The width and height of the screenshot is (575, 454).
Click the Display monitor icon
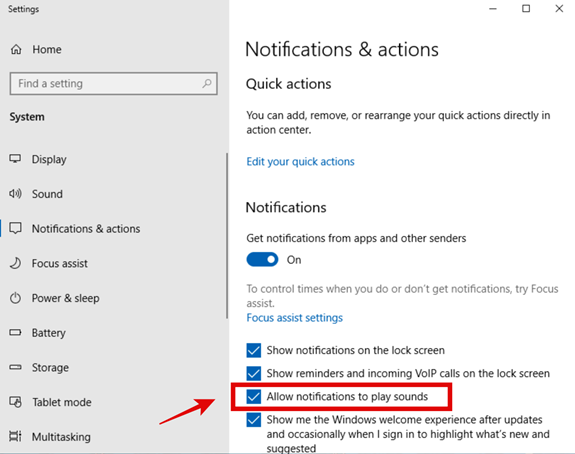tap(15, 159)
